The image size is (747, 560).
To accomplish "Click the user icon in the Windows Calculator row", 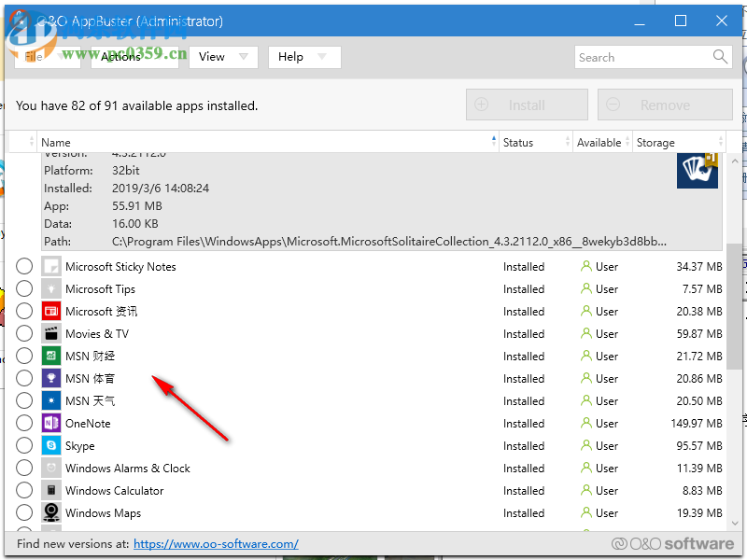I will coord(586,491).
